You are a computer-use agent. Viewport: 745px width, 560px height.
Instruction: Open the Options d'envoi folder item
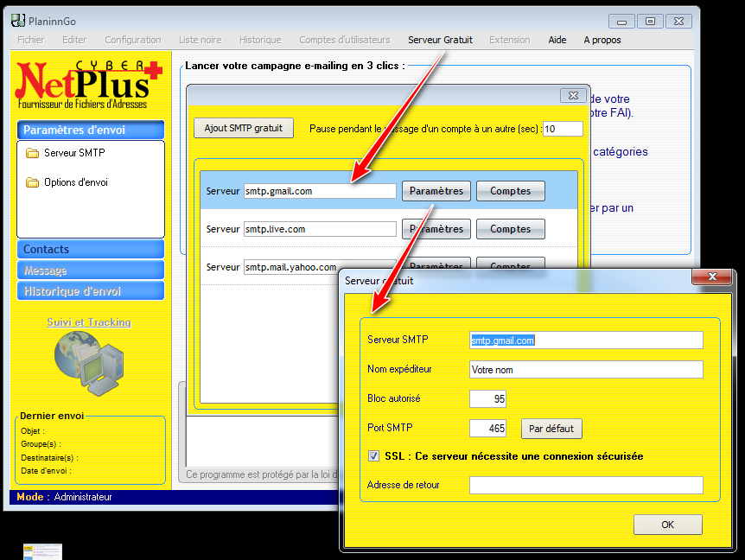75,183
